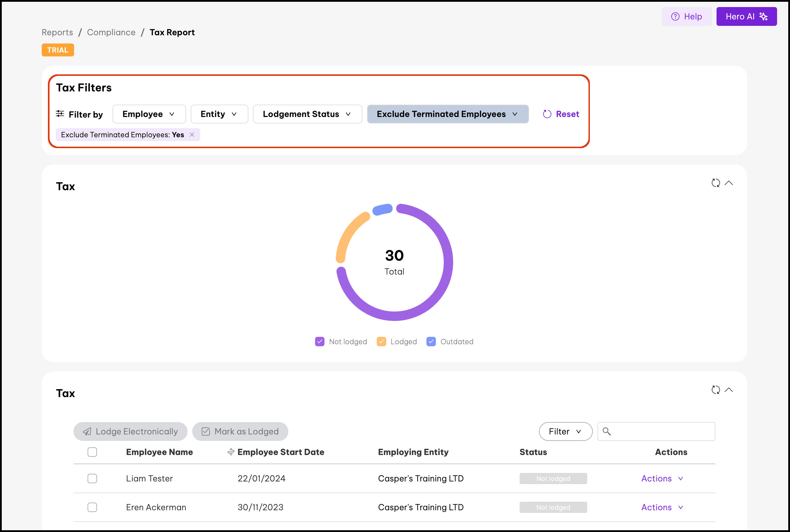Toggle the Lodged legend checkbox
This screenshot has height=532, width=790.
(x=381, y=341)
